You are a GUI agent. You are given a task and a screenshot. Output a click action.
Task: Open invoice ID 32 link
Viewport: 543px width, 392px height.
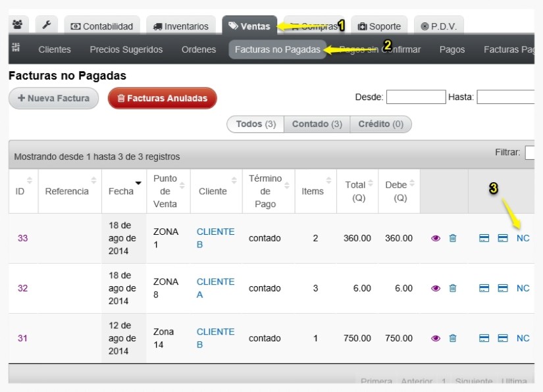pyautogui.click(x=22, y=288)
